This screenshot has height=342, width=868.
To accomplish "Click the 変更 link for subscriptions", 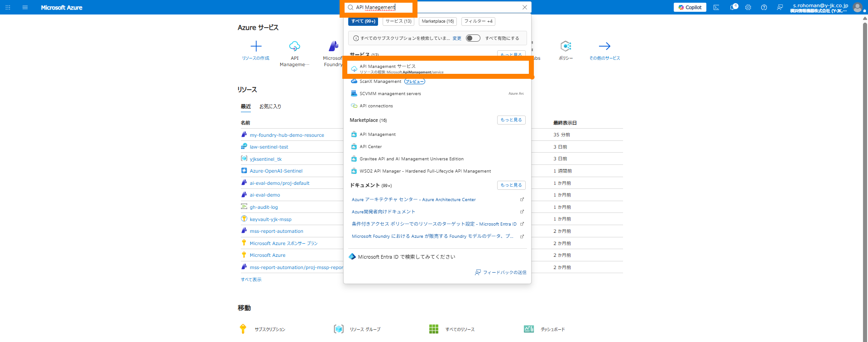I will point(457,39).
